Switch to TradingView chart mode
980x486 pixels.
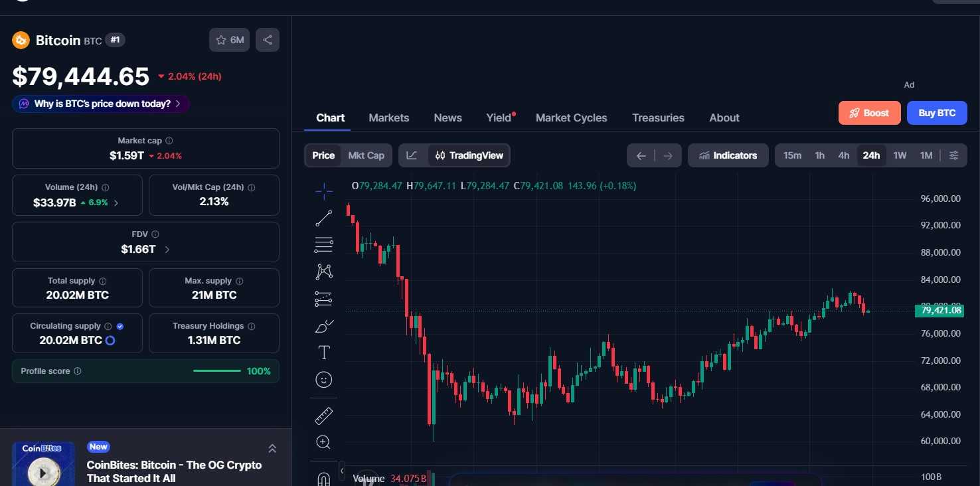click(469, 155)
